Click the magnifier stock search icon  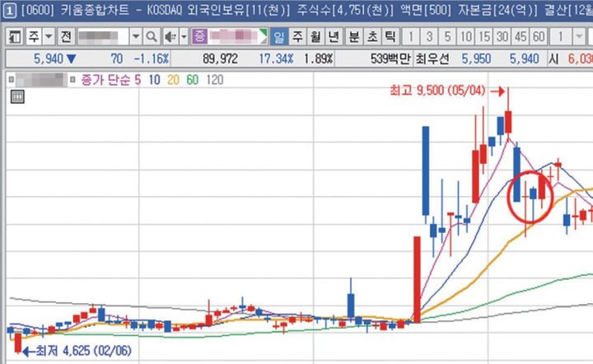coord(151,37)
